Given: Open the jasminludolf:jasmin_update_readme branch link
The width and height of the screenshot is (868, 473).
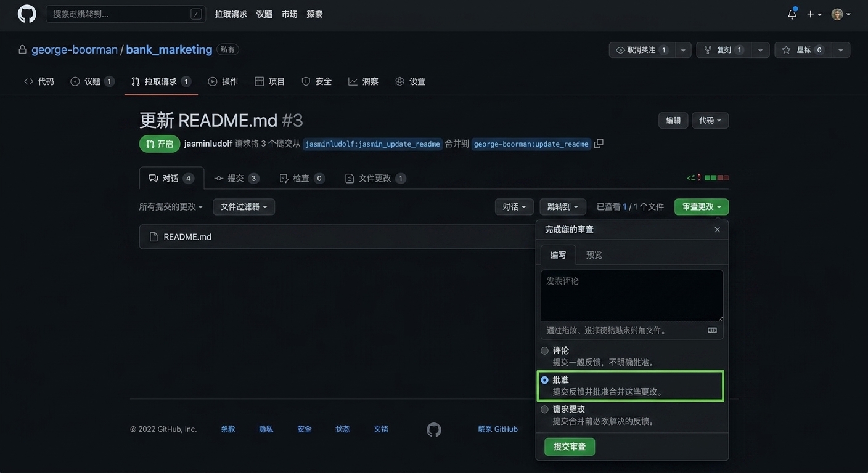Looking at the screenshot, I should tap(373, 144).
